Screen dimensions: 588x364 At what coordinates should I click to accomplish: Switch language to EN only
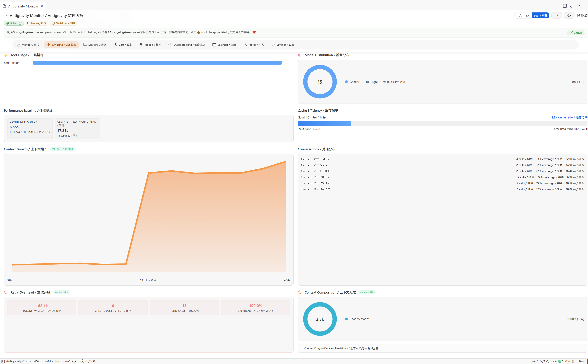pos(528,15)
